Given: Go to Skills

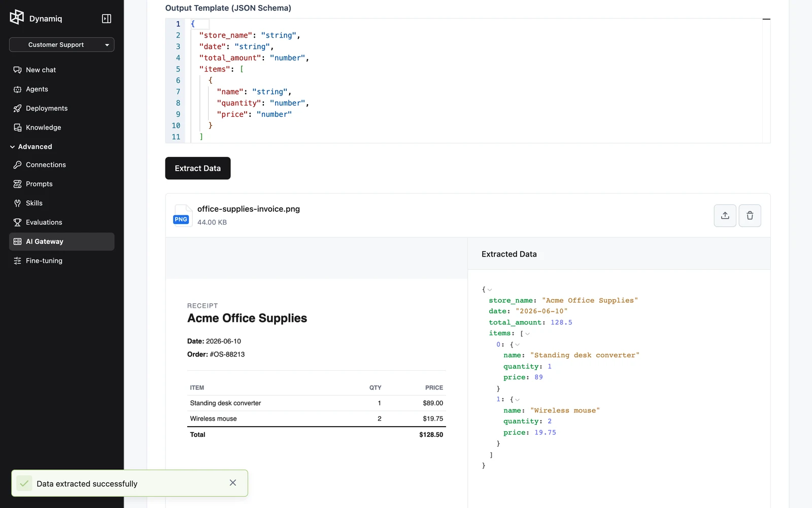Looking at the screenshot, I should pyautogui.click(x=61, y=203).
